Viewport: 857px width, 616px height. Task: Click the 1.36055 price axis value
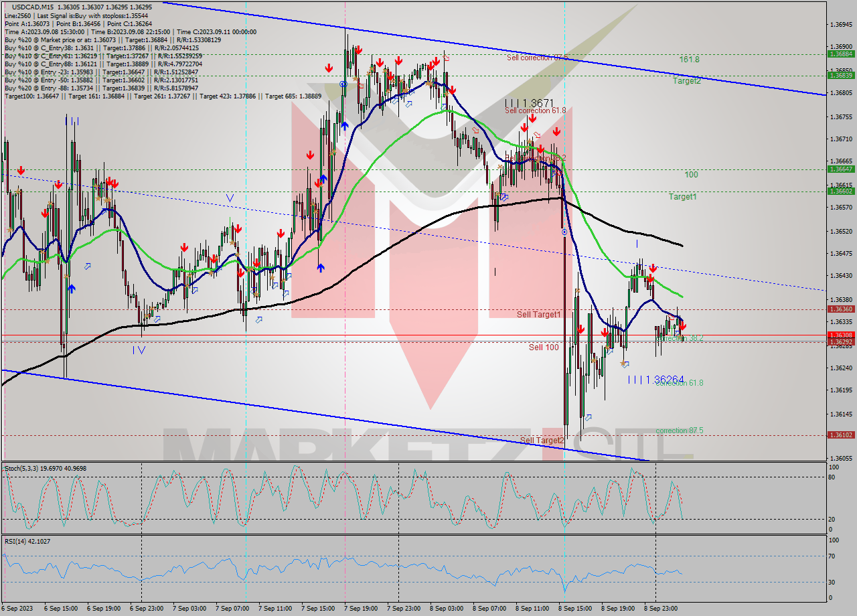point(840,458)
